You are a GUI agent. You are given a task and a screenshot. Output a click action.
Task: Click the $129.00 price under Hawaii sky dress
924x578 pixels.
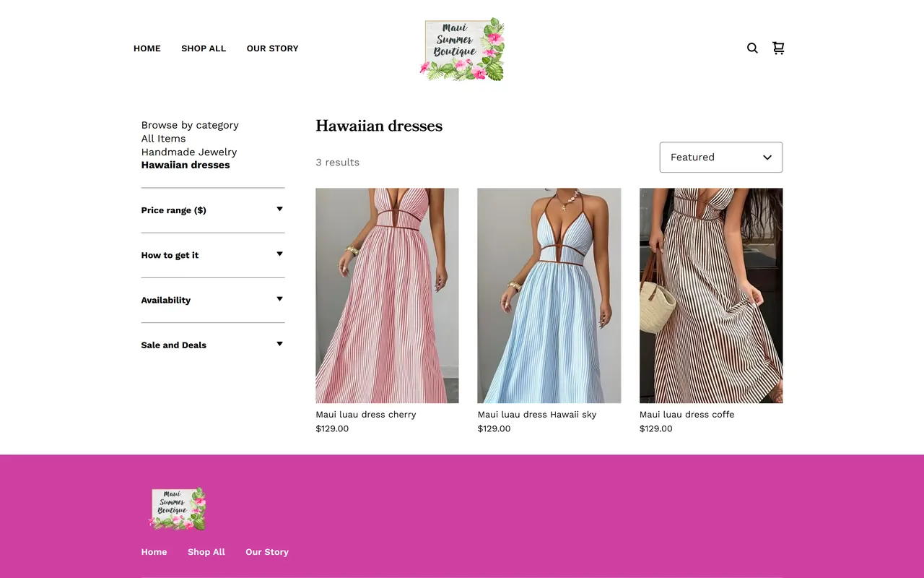point(494,428)
